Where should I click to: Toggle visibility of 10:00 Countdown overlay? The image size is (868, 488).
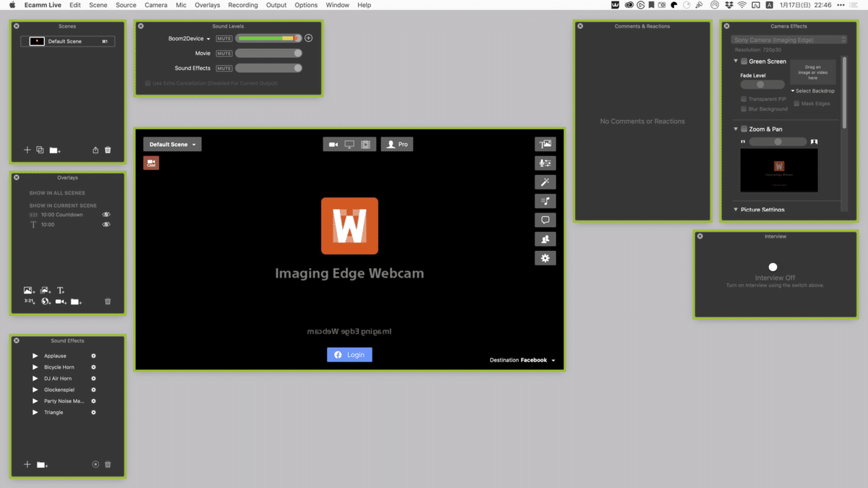[x=106, y=215]
